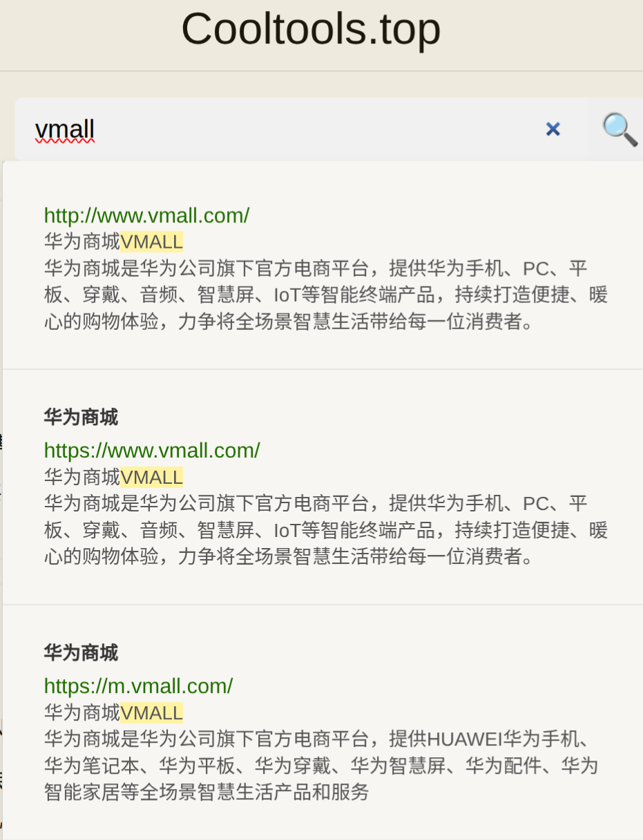This screenshot has width=643, height=840.
Task: Open the https://m.vmall.com/ result link
Action: click(138, 686)
